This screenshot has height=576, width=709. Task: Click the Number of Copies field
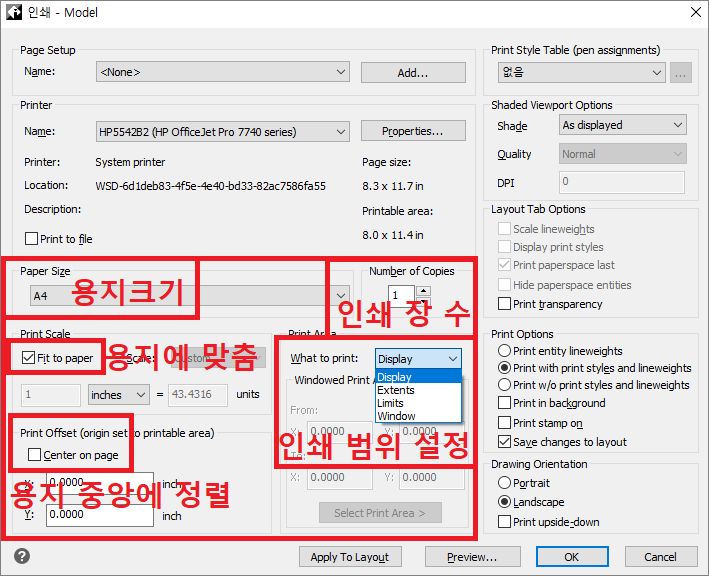[401, 296]
